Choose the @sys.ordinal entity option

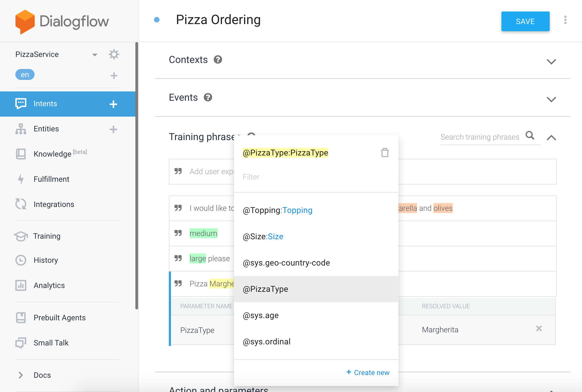(x=316, y=342)
